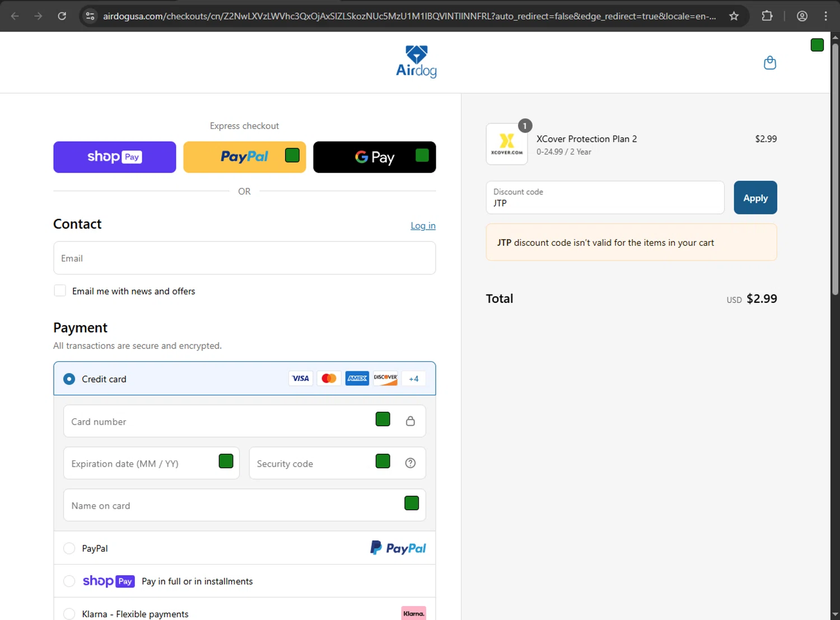
Task: Open the security code help question mark
Action: click(x=410, y=463)
